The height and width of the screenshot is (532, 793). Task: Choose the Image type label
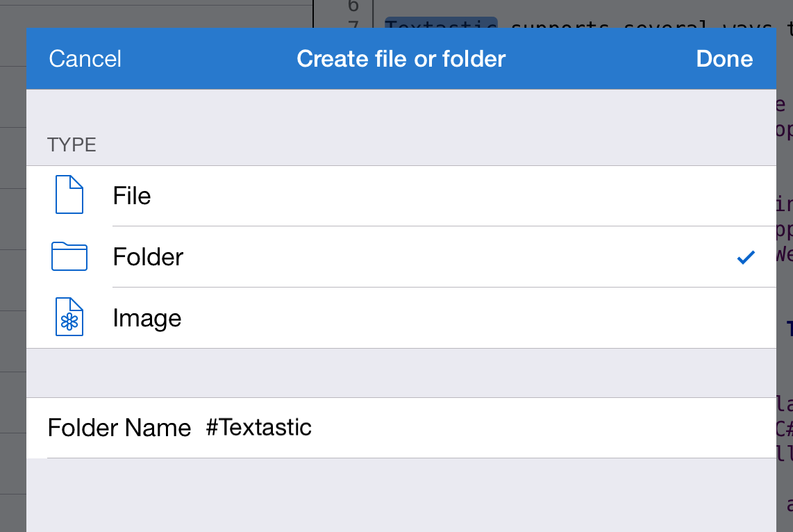pyautogui.click(x=147, y=318)
